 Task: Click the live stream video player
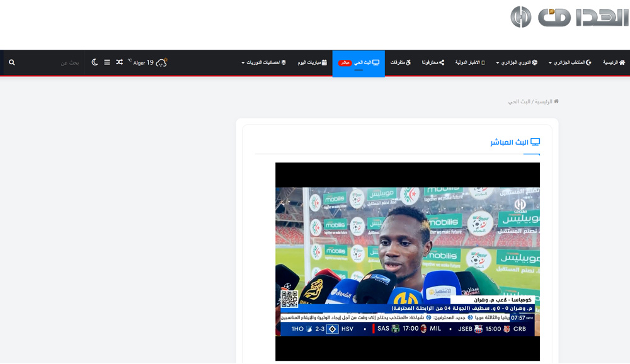coord(408,261)
